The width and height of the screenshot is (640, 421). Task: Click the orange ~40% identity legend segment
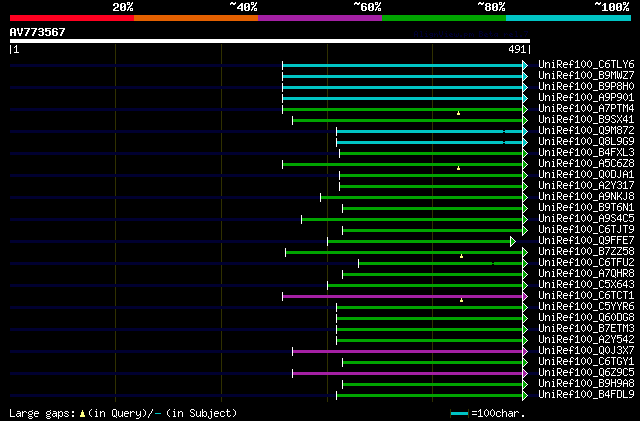[x=196, y=18]
